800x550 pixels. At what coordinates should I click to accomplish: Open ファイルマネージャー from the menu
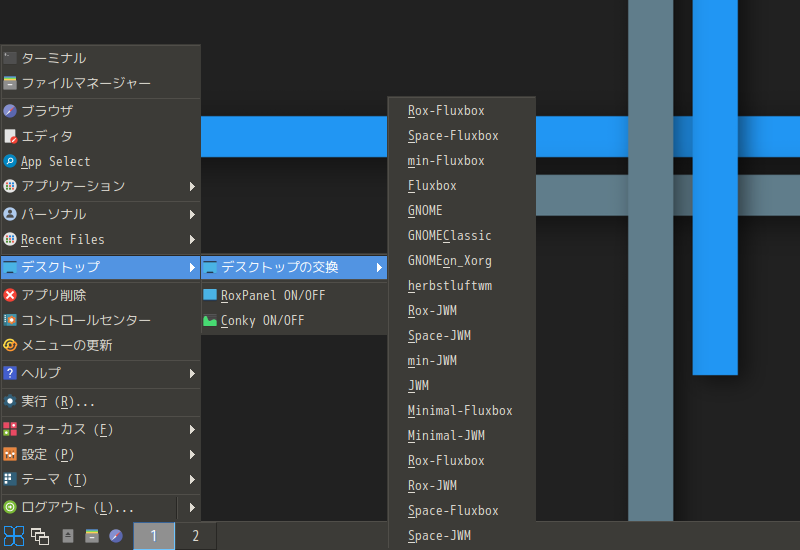[101, 83]
